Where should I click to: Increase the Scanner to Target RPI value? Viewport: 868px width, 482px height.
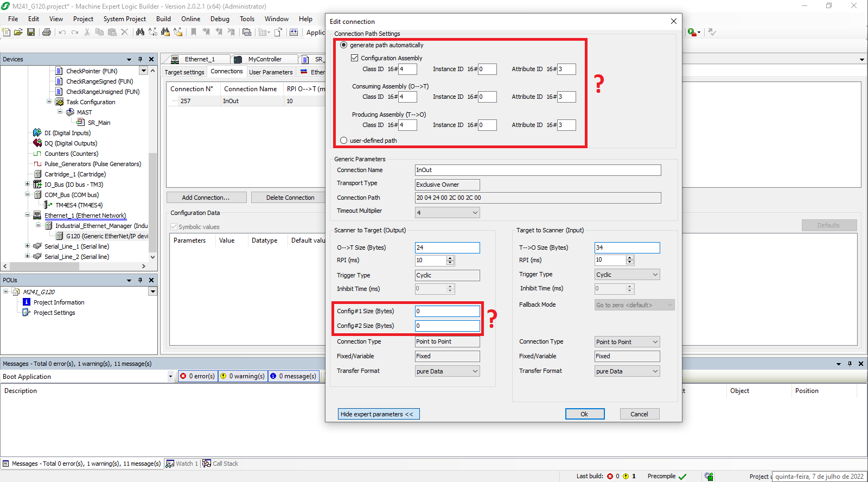pyautogui.click(x=450, y=258)
